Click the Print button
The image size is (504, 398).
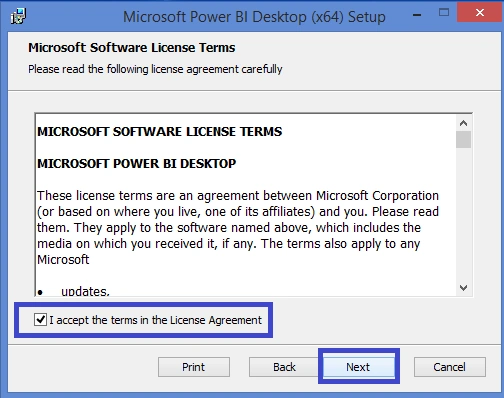[194, 367]
